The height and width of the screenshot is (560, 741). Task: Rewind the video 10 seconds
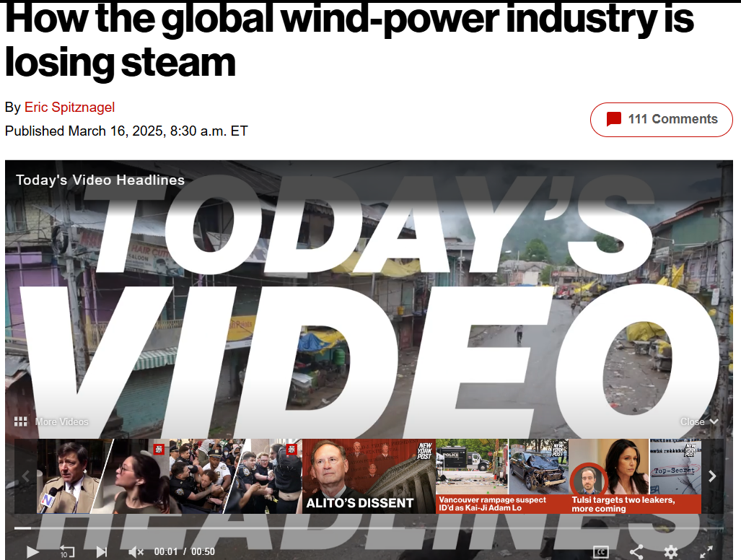coord(66,551)
